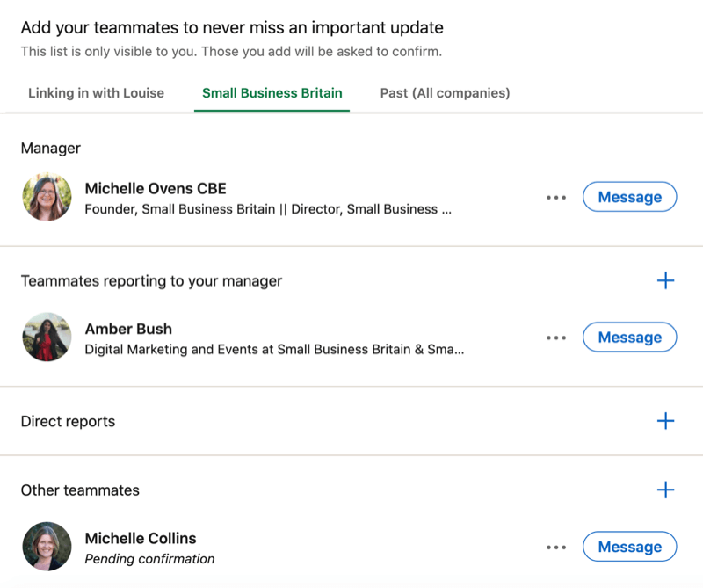Click the 'Manager' section heading
Screen dimensions: 703x588
click(x=51, y=149)
